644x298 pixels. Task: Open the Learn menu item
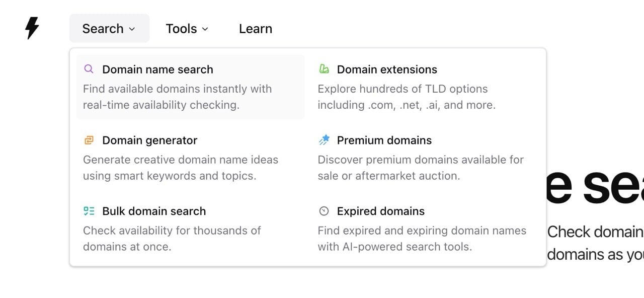(x=255, y=28)
